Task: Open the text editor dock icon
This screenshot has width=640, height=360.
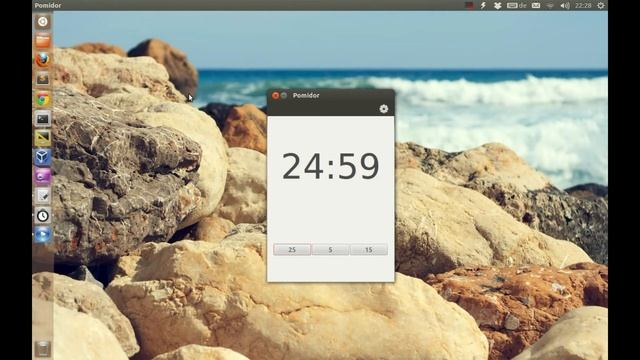Action: click(42, 196)
